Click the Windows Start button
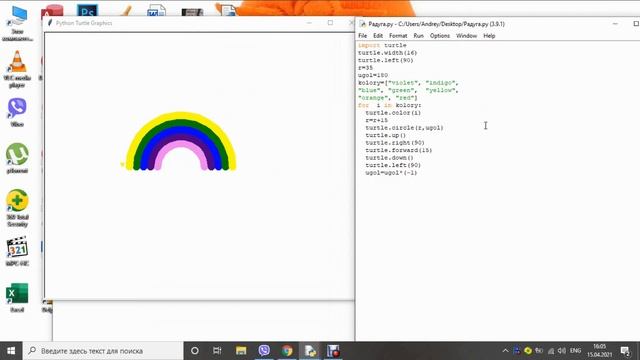The width and height of the screenshot is (640, 360). click(11, 351)
